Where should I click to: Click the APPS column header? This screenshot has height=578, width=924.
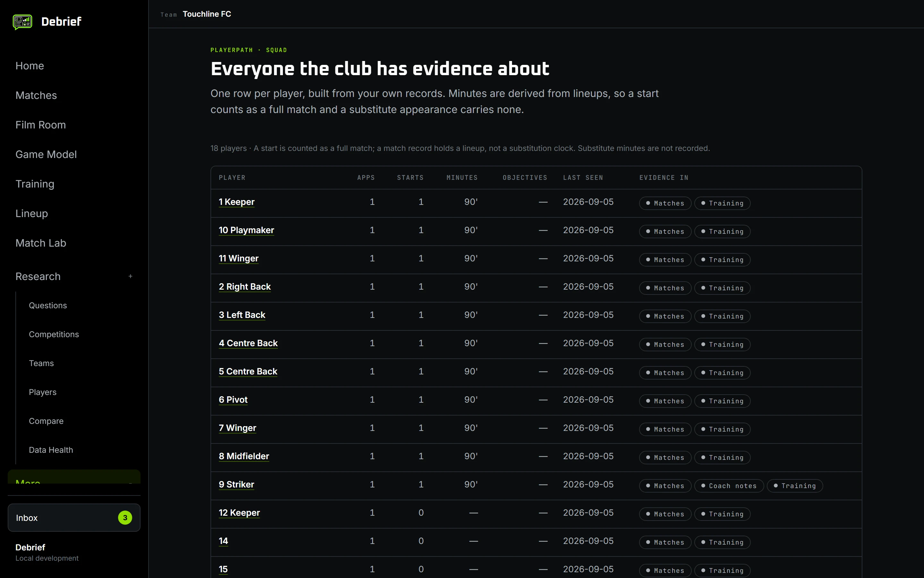click(x=366, y=178)
